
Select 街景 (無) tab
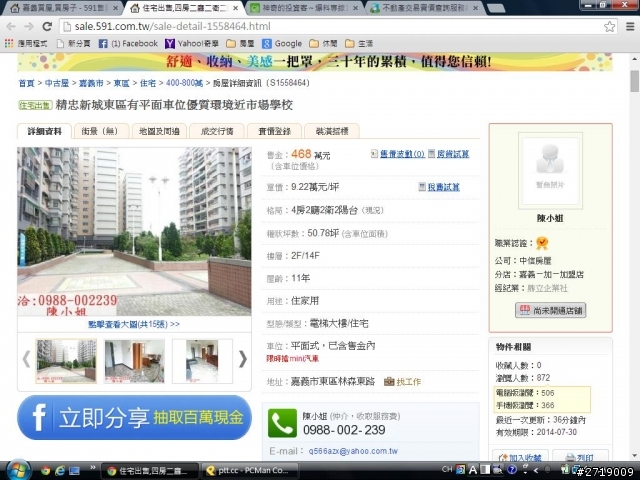point(100,131)
